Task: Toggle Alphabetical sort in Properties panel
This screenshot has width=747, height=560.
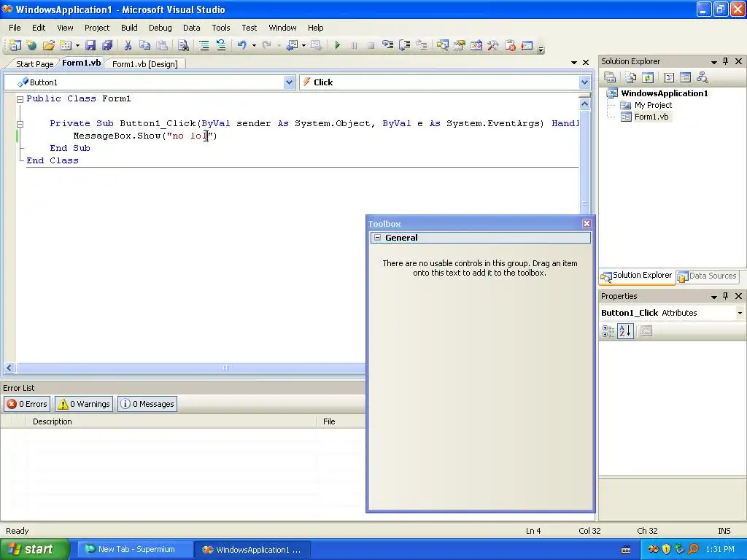Action: point(625,331)
